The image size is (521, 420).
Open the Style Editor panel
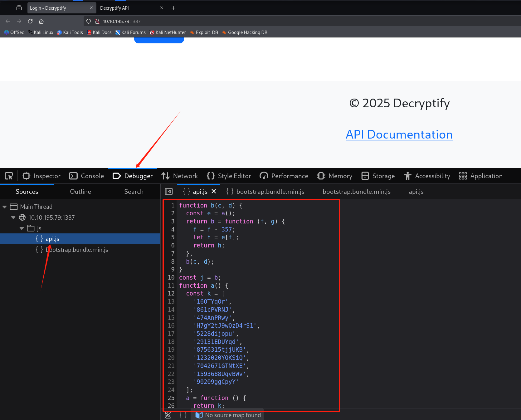tap(229, 176)
